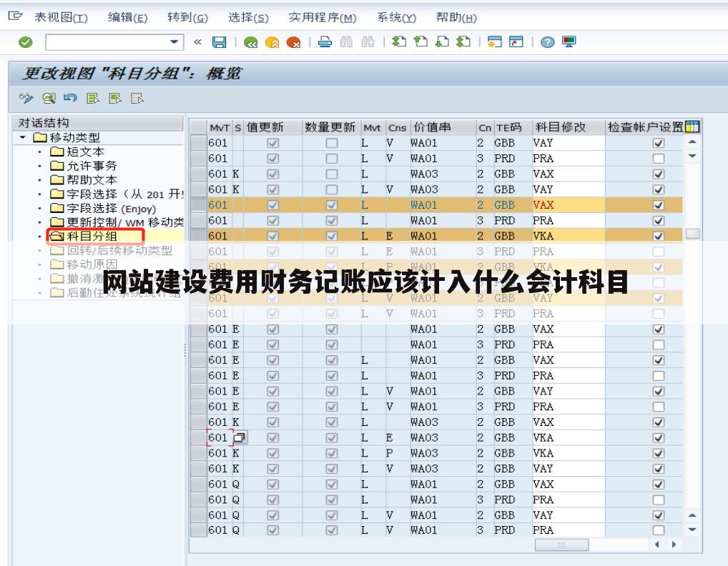The width and height of the screenshot is (728, 566).
Task: Enable 数量更新 for the first 601 K row
Action: 331,174
